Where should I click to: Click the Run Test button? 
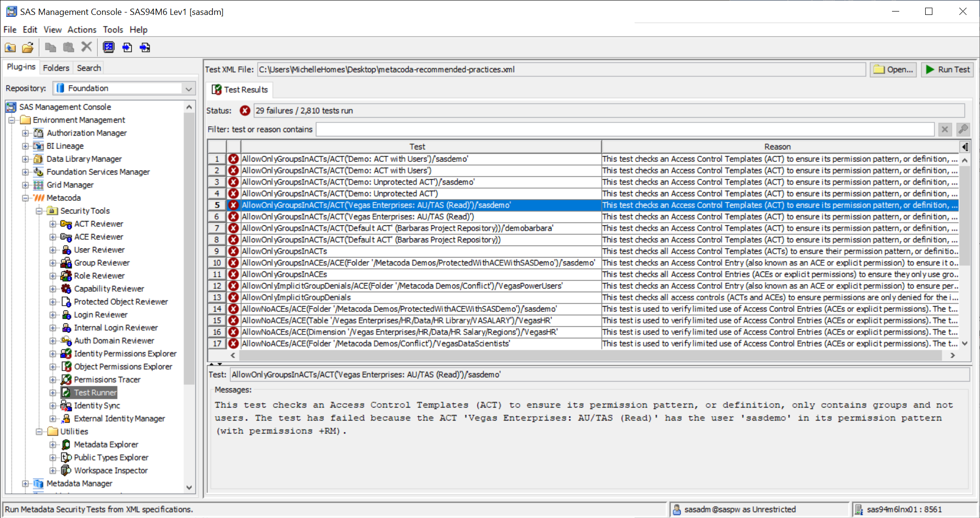[x=948, y=70]
